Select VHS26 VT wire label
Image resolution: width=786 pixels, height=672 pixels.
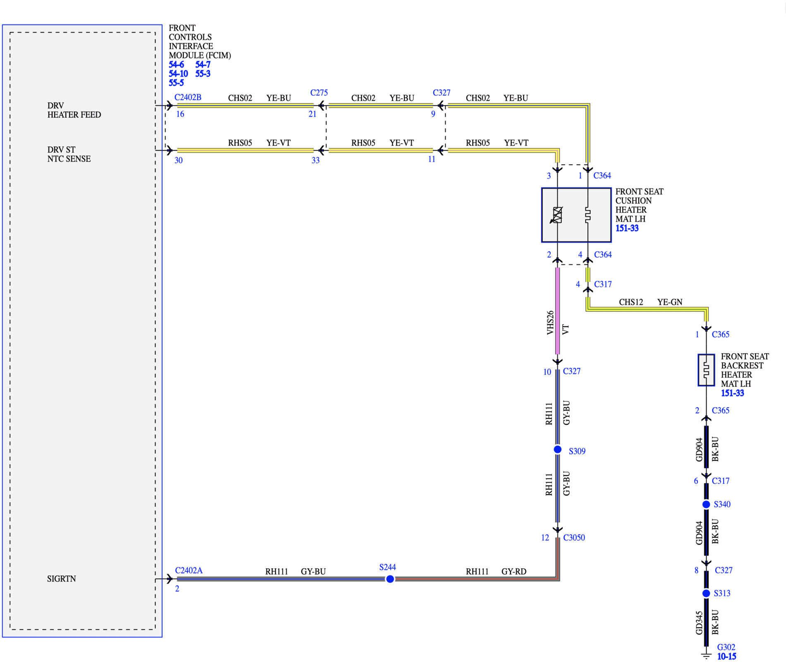558,323
